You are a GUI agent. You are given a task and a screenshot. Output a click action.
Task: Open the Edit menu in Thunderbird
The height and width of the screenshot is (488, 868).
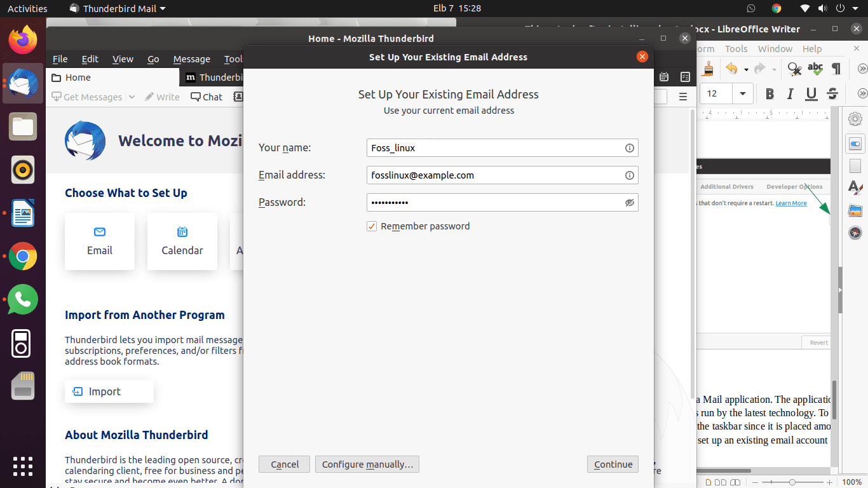(90, 59)
